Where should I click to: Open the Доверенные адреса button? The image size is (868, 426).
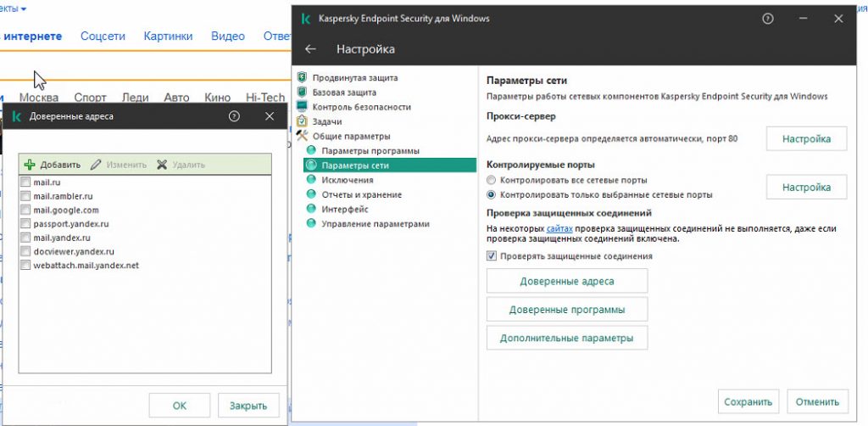click(567, 281)
